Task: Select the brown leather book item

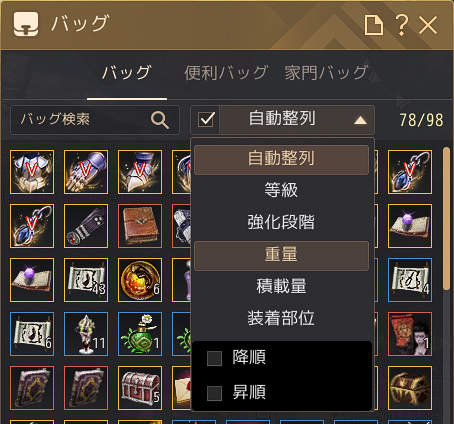Action: click(140, 226)
